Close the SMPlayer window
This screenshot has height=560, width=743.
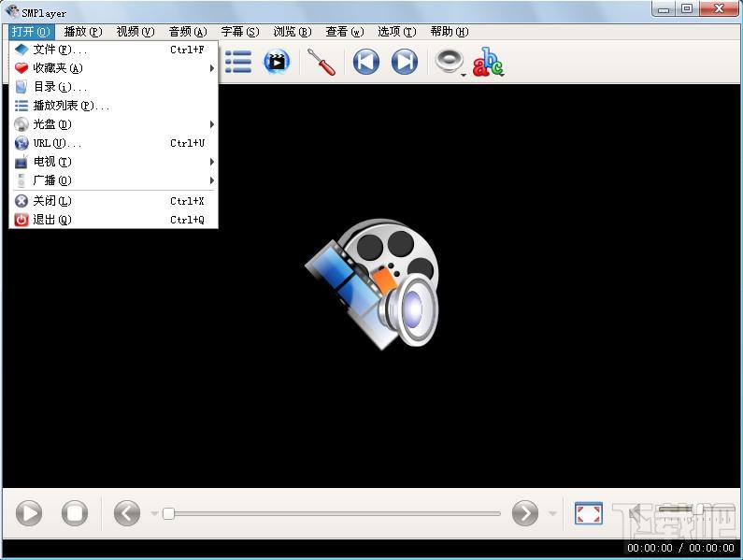click(x=720, y=9)
